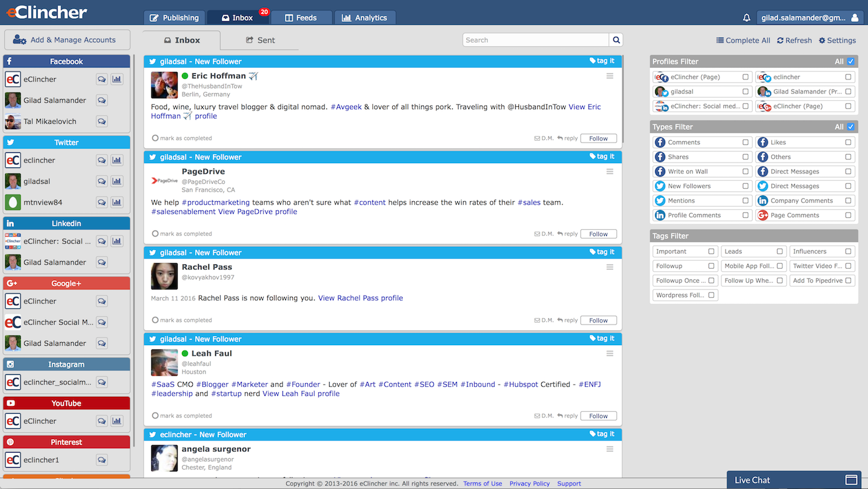Collapse the Twitter accounts section
This screenshot has height=489, width=868.
tap(67, 143)
